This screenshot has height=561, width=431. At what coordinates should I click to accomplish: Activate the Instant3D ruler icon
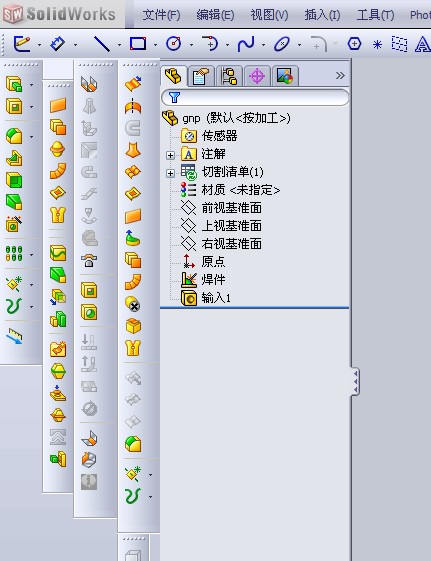coord(14,336)
